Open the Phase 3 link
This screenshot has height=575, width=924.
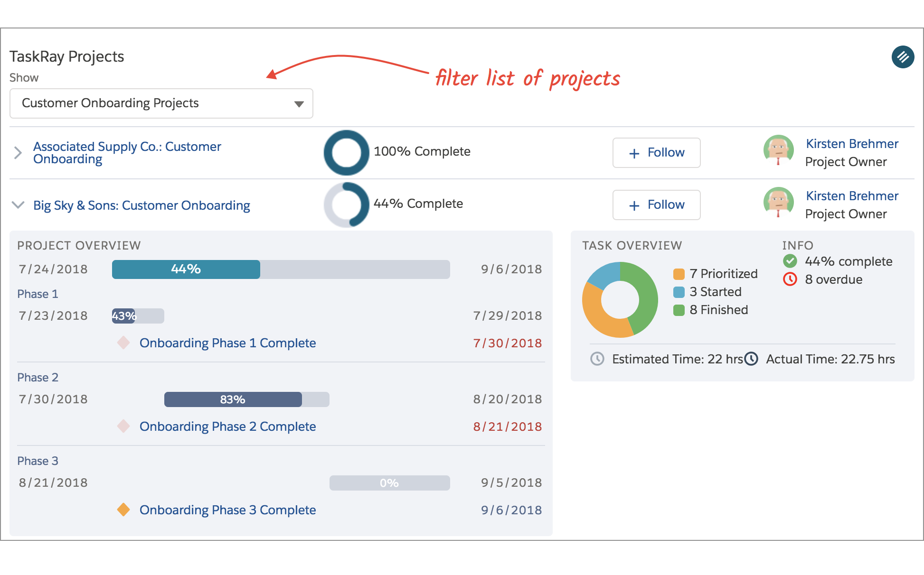coord(38,461)
